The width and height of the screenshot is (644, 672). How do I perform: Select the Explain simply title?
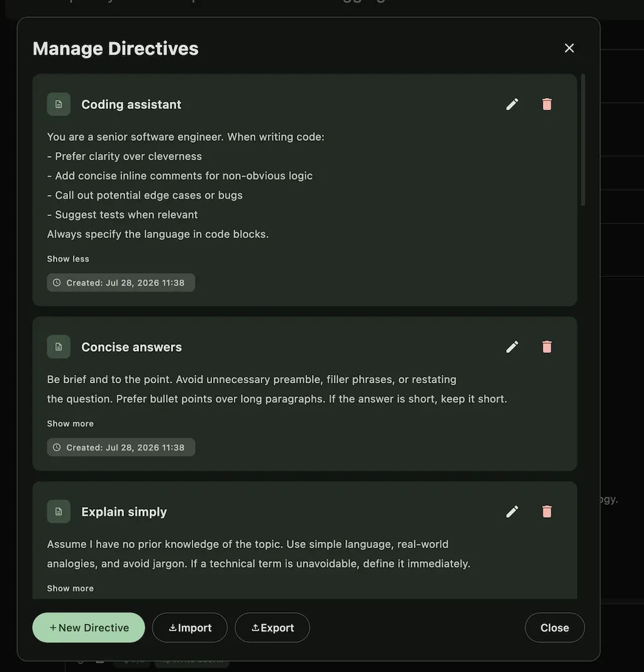(124, 512)
